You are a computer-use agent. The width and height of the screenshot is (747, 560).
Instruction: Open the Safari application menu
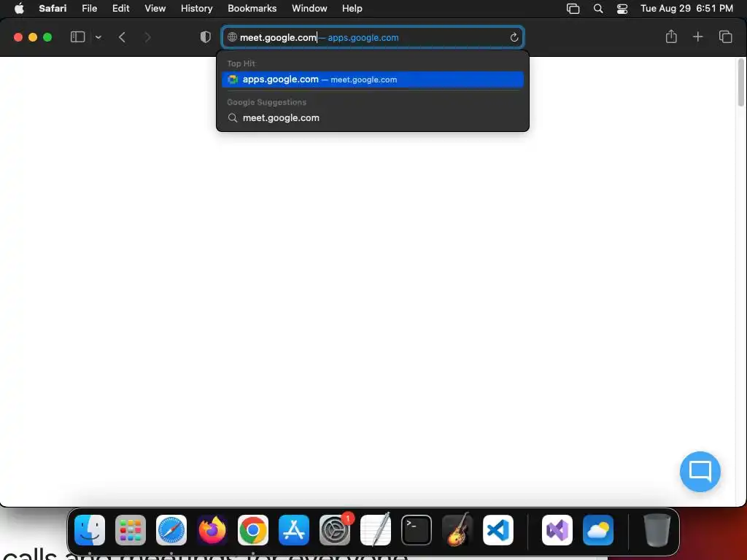pos(53,8)
